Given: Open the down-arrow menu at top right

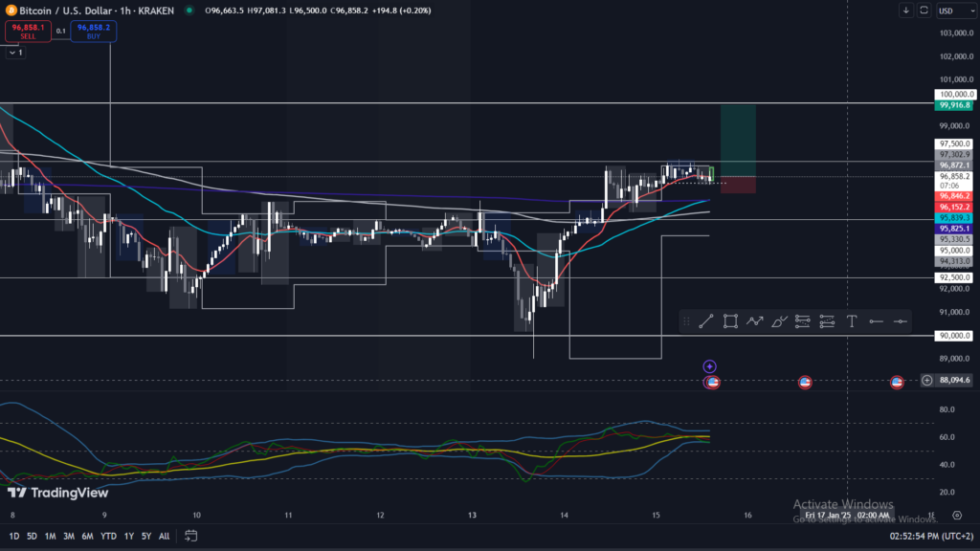Looking at the screenshot, I should click(x=905, y=11).
